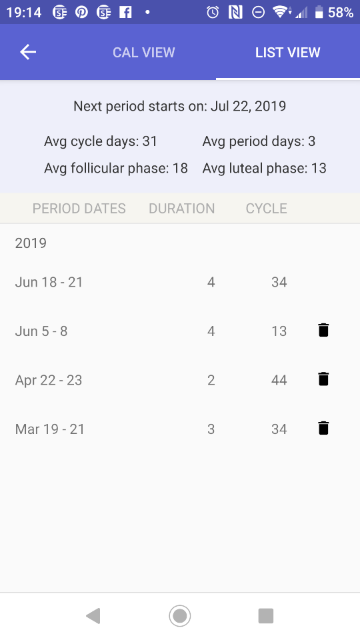Screen dimensions: 360x640
Task: Open the Jun 18 - 21 period row
Action: pos(180,282)
